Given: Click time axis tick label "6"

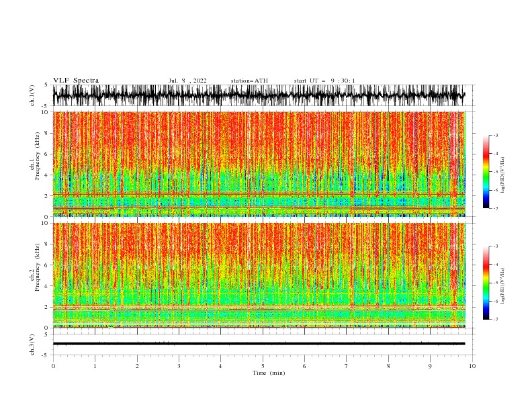Looking at the screenshot, I should (x=304, y=366).
